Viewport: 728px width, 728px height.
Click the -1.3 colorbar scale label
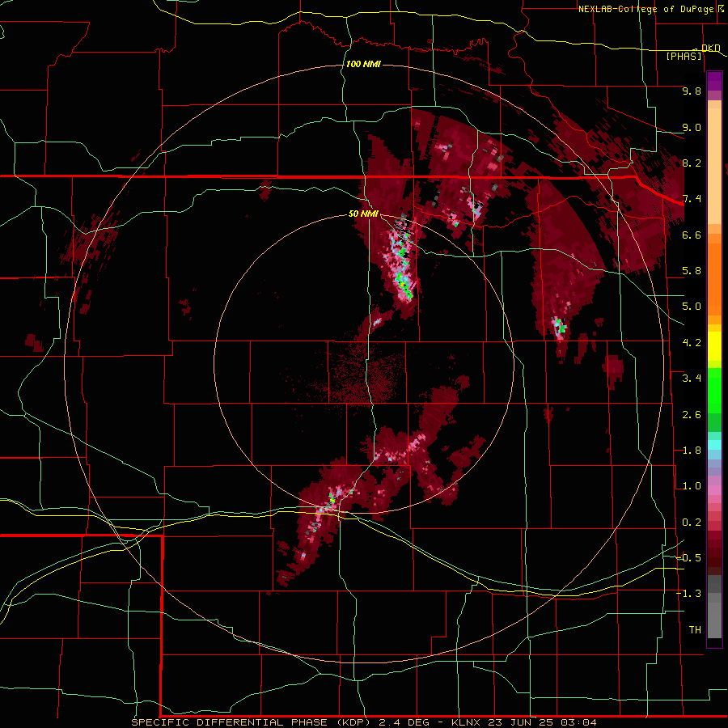[688, 594]
